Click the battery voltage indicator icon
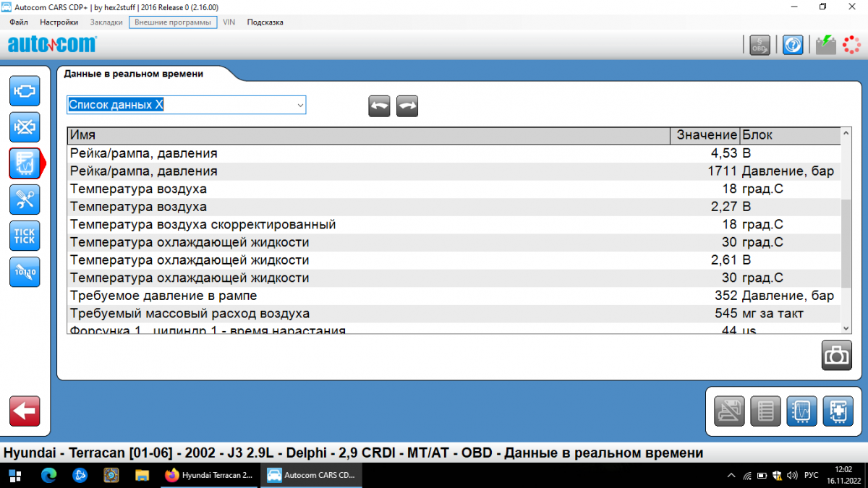 point(825,45)
